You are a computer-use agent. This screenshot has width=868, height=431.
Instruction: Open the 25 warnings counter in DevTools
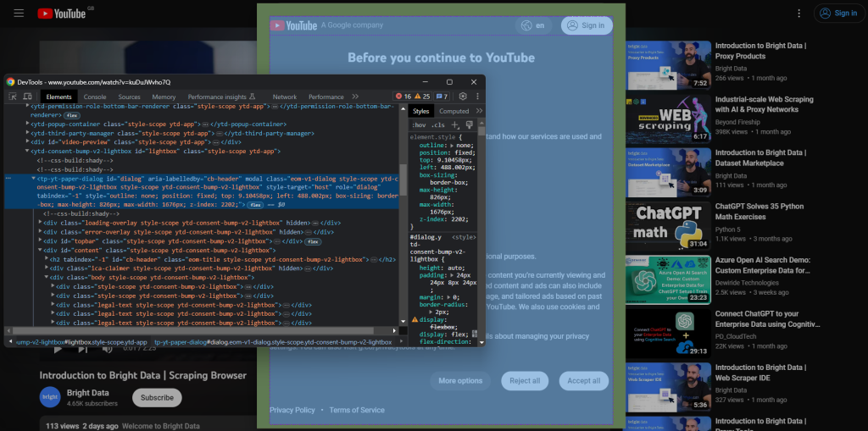[x=422, y=97]
